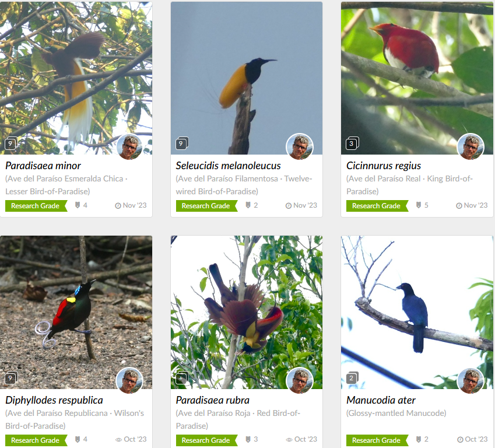Open the Cicinnurus regius species link
Viewport: 495px width, 448px height.
(384, 166)
